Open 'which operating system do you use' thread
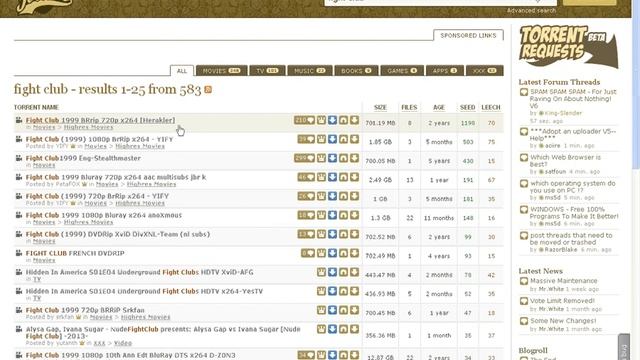Screen dimensions: 640x360 [x=573, y=187]
